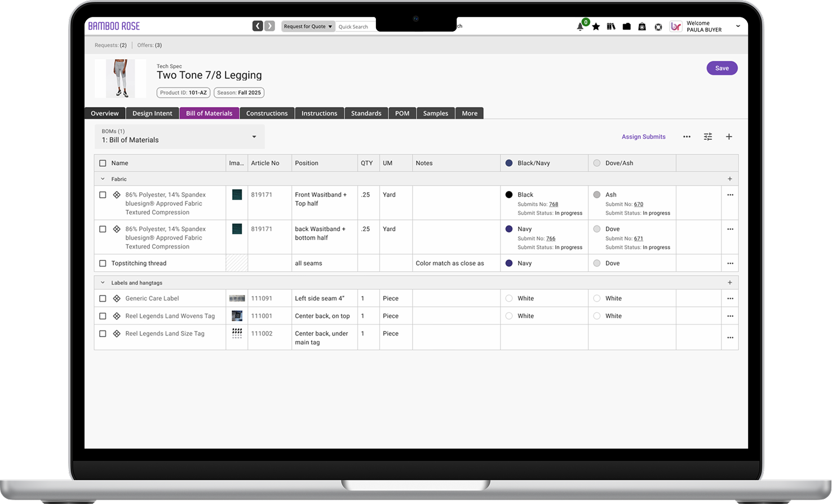
Task: Click the fabric image thumbnail for Front Waistband
Action: click(x=237, y=194)
